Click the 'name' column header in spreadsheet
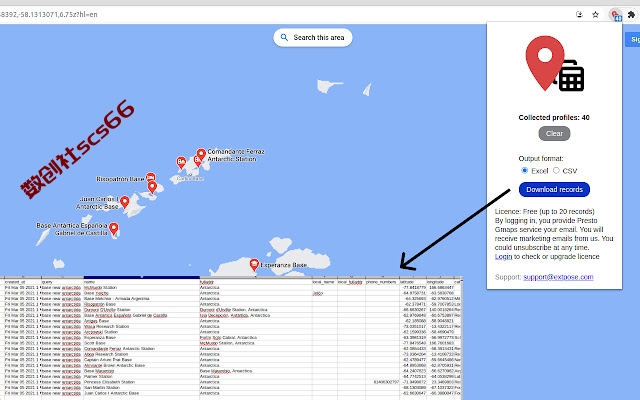Image resolution: width=640 pixels, height=400 pixels. 141,282
